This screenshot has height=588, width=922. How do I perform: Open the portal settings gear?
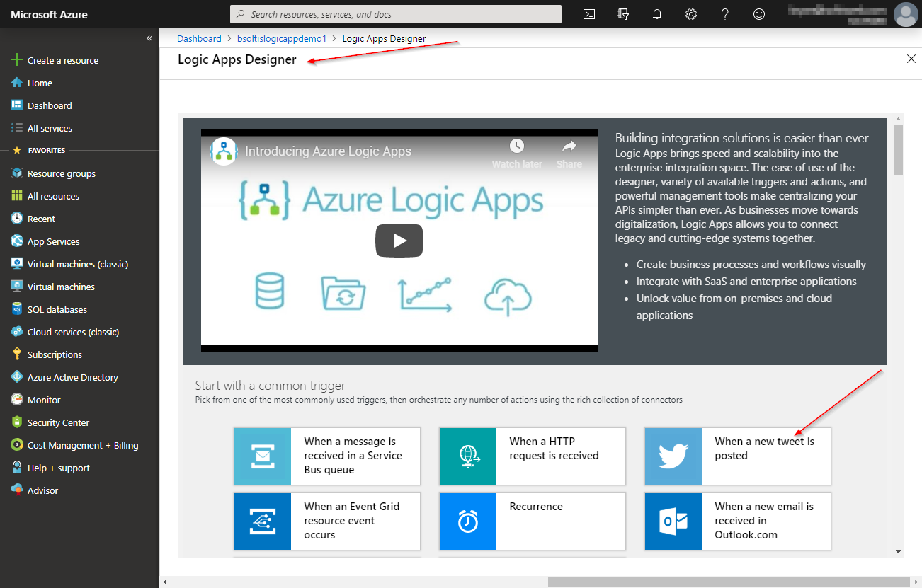[x=691, y=14]
